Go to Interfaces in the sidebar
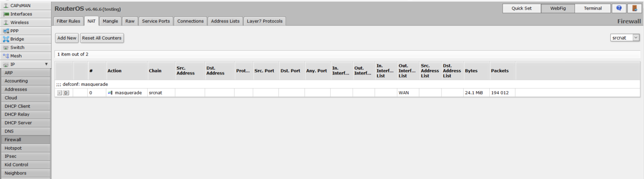The image size is (644, 179). [x=21, y=14]
